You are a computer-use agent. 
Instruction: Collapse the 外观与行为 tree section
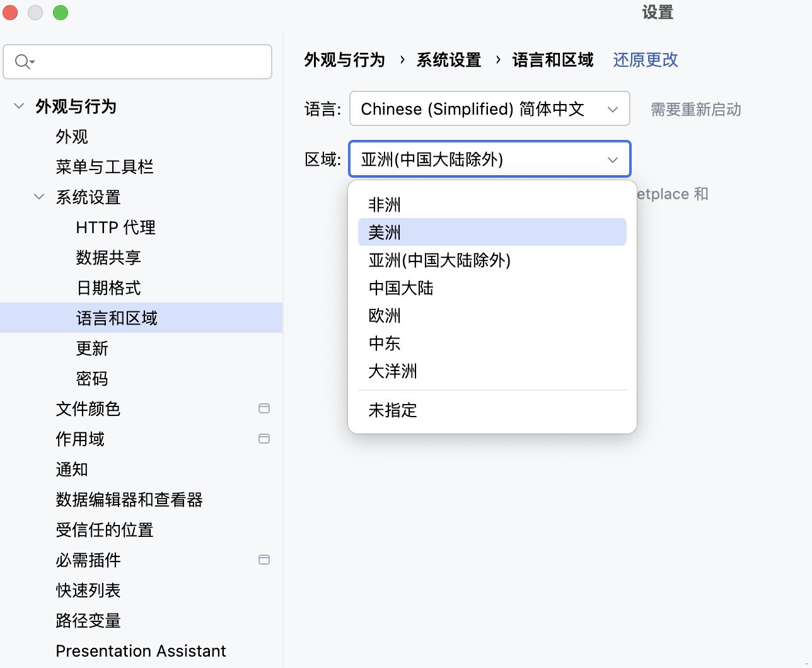tap(19, 107)
